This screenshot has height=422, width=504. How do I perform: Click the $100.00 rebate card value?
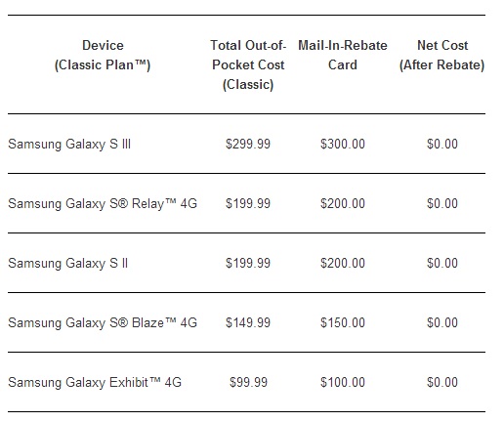point(343,382)
